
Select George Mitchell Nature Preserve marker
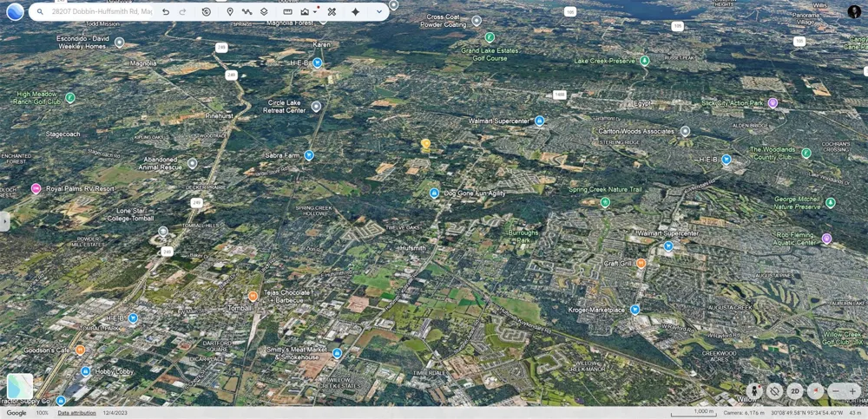pos(830,203)
